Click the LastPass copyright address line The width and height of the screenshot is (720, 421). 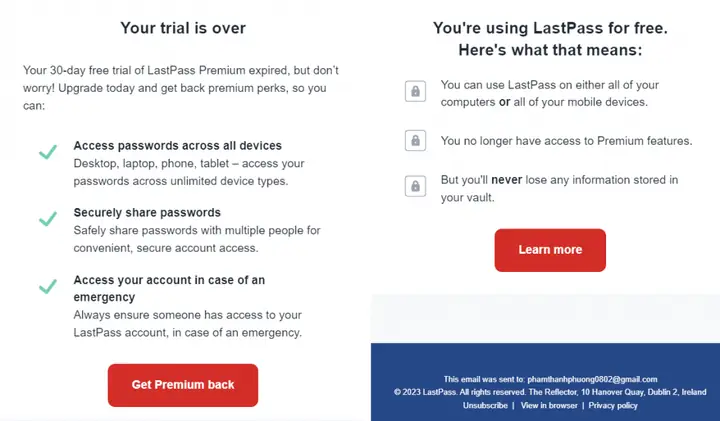[550, 392]
